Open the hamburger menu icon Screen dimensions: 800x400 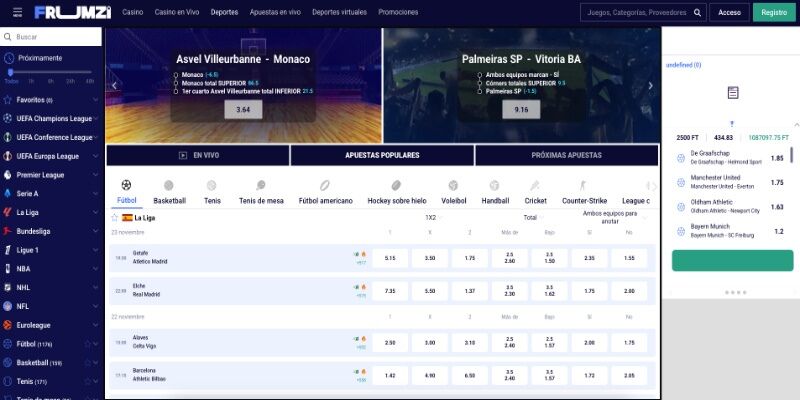17,12
